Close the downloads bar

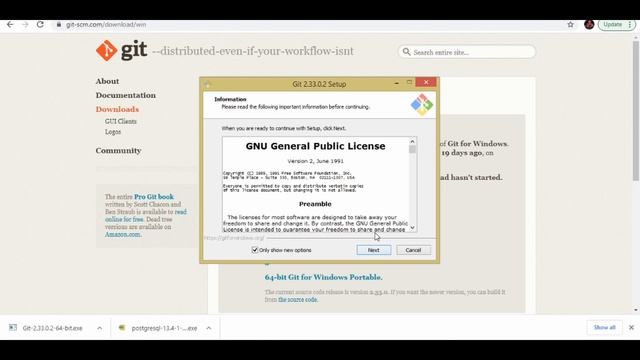pos(631,328)
